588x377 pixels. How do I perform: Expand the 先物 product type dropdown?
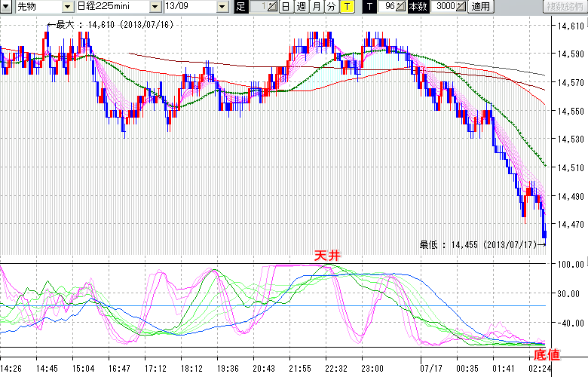(68, 7)
